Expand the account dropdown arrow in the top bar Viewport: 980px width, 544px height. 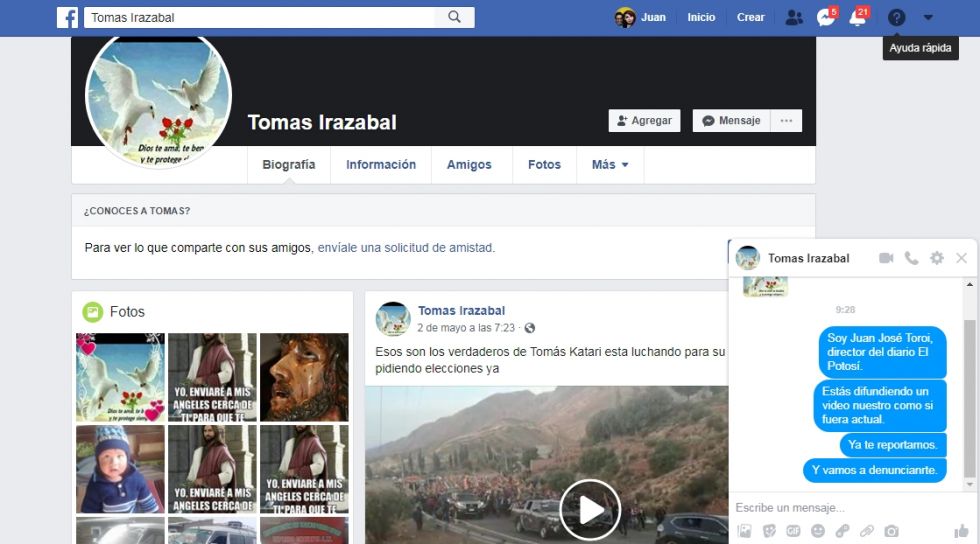point(928,18)
